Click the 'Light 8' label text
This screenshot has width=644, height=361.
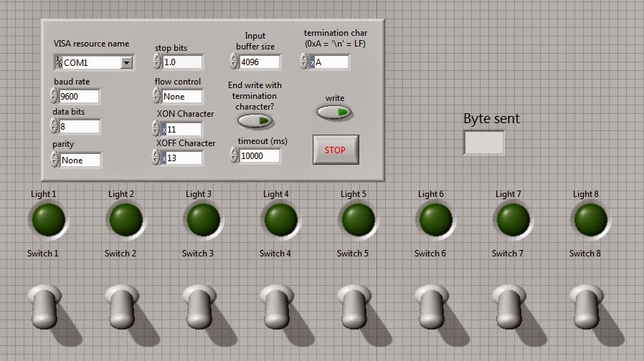coord(586,194)
